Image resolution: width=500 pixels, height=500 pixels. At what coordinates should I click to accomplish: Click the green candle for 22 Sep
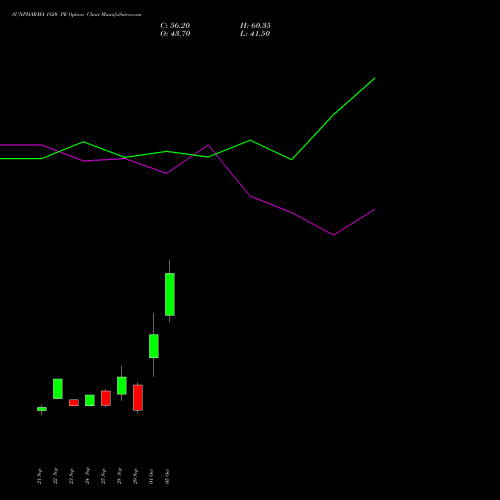point(58,389)
